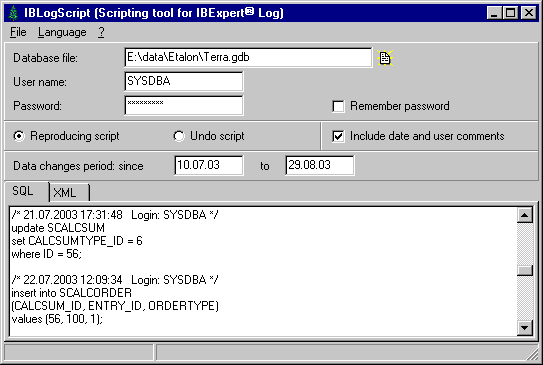Click into the Password field
Viewport: 543px width, 365px height.
184,105
